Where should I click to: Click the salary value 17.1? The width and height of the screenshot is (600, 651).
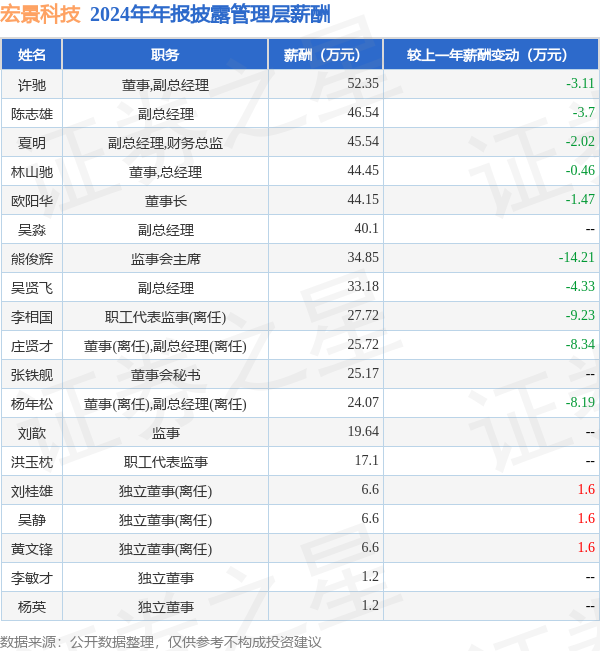366,460
